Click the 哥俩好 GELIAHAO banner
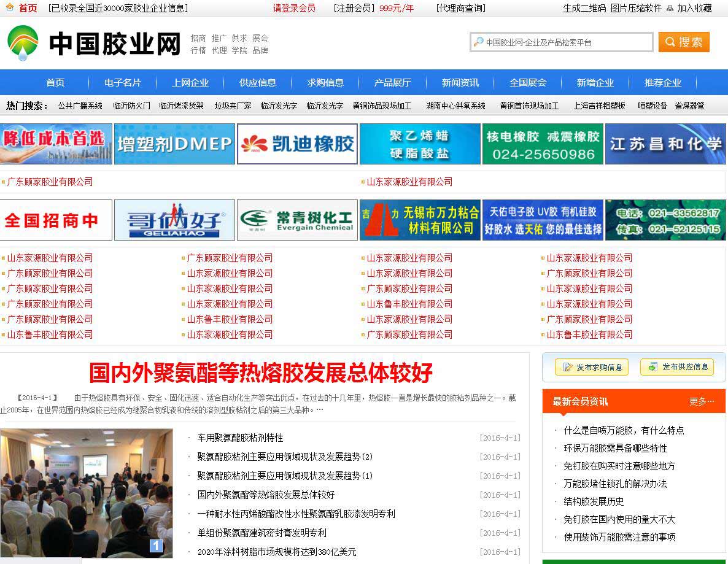 [174, 220]
